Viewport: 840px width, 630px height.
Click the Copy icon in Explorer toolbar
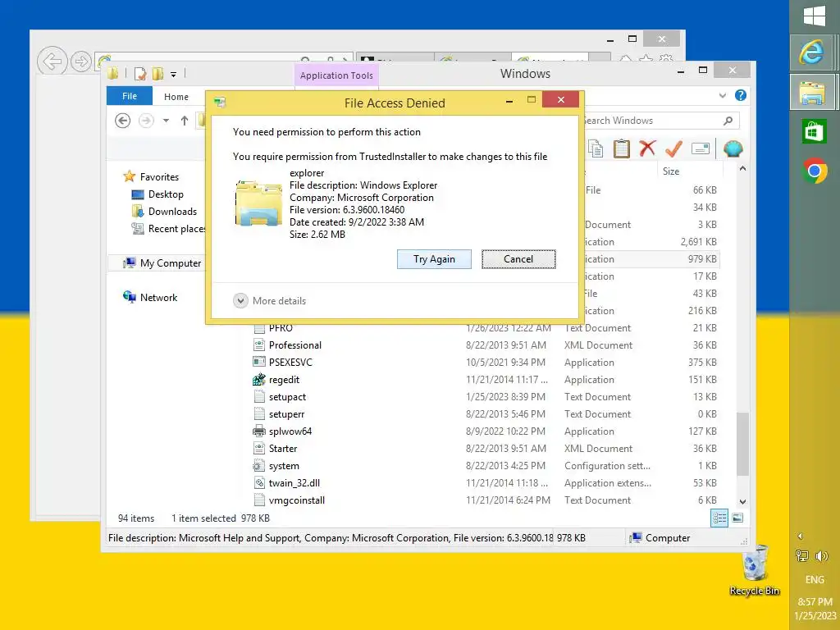point(596,148)
